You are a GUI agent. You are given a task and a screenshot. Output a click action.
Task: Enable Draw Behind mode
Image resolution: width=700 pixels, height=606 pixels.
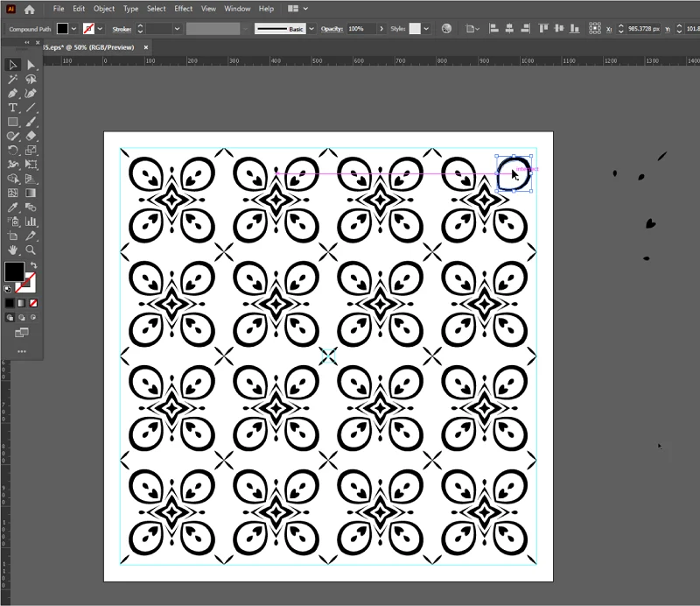21,317
